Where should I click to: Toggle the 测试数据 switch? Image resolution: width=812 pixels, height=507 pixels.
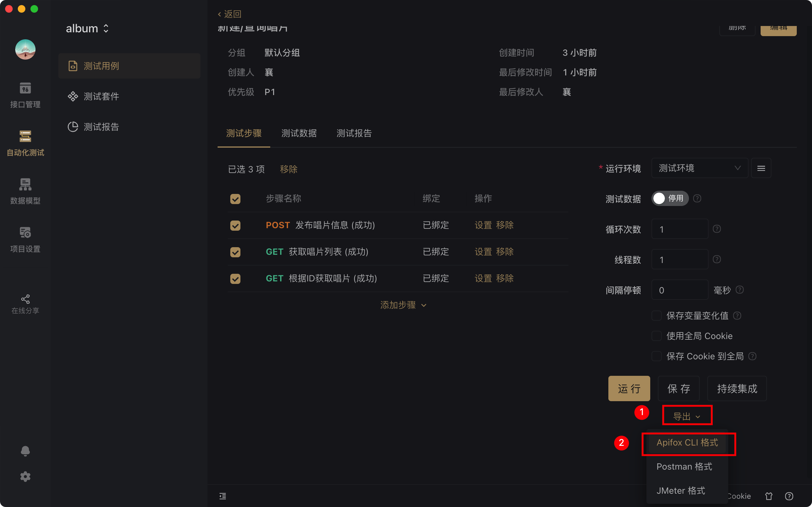point(669,198)
